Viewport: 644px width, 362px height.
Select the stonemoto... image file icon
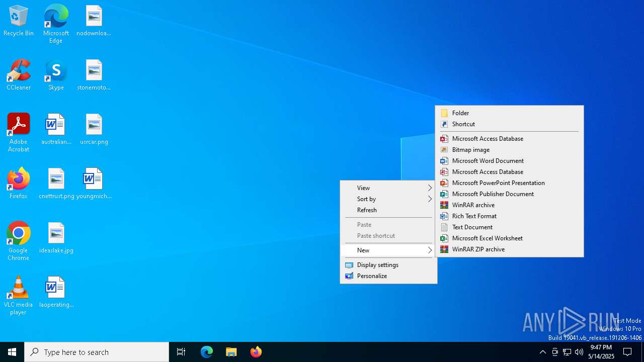94,75
